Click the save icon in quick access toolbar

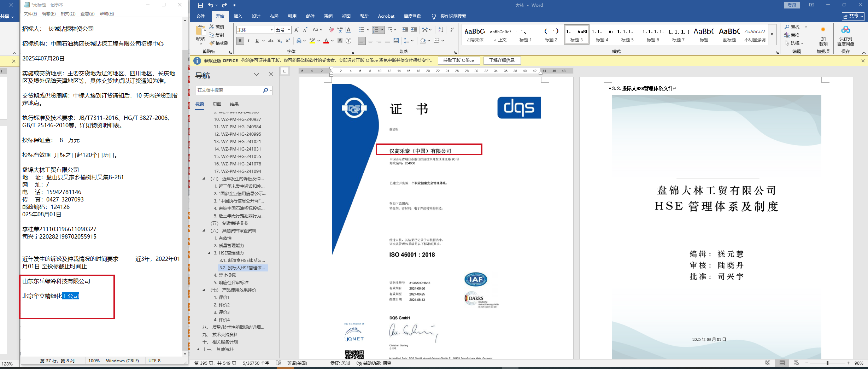(x=200, y=5)
